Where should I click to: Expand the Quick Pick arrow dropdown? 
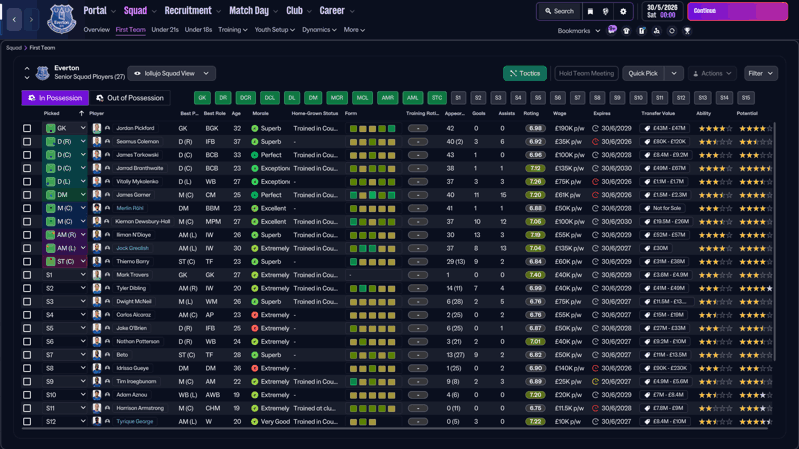674,73
